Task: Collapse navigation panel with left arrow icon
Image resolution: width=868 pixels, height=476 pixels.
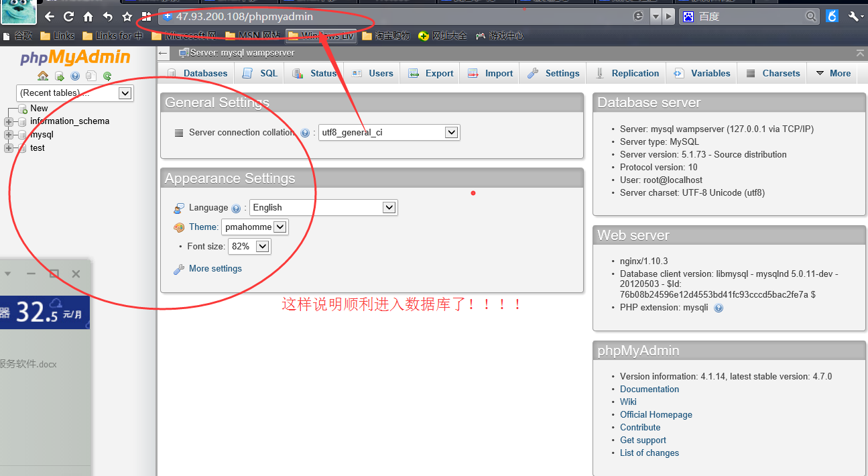Action: pos(164,52)
